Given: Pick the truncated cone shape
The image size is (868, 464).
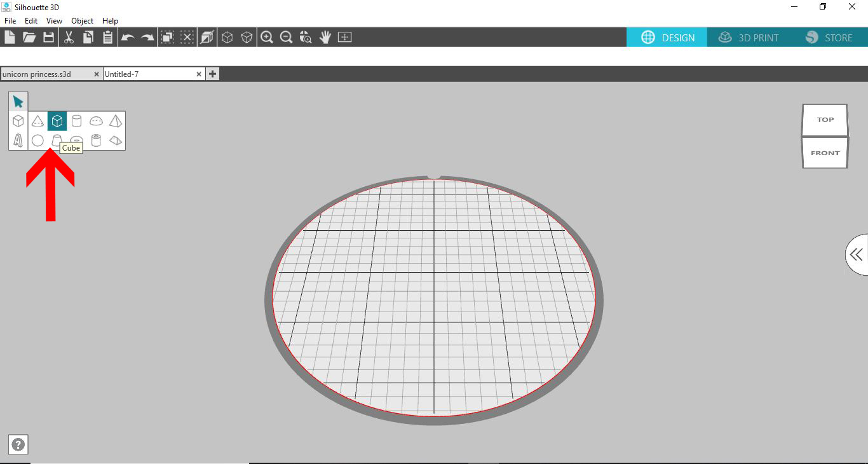Looking at the screenshot, I should pyautogui.click(x=57, y=139).
